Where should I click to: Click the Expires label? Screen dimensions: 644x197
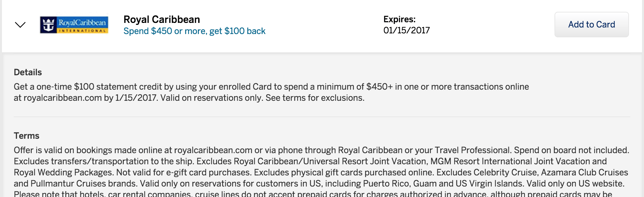tap(399, 19)
